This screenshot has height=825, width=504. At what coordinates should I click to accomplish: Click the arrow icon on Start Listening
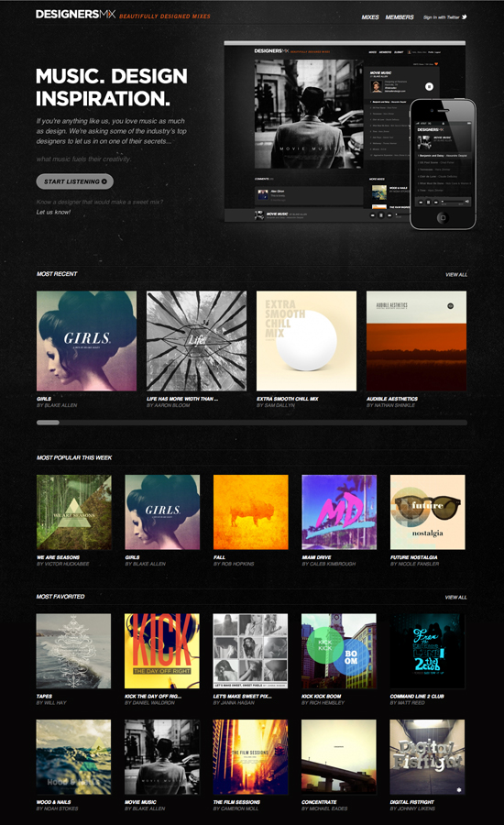coord(104,181)
